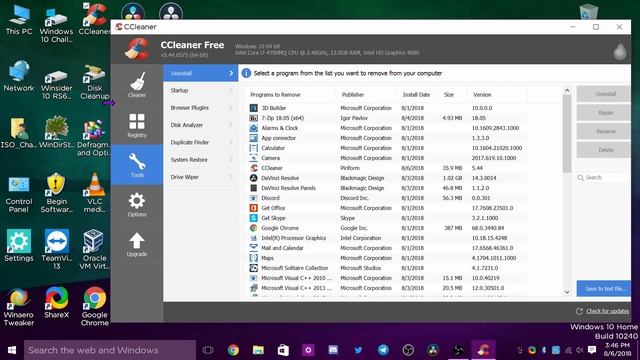
Task: Open Winaero Tweaker desktop shortcut
Action: [x=19, y=307]
